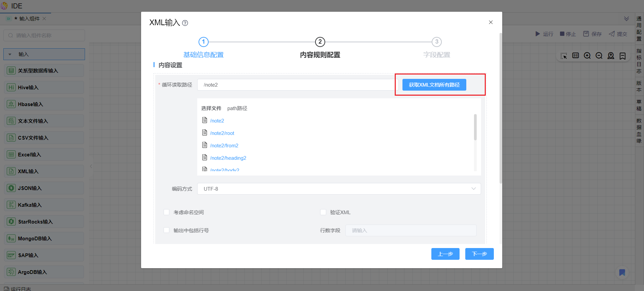
Task: Select the /note2/heading2 path link
Action: tap(228, 158)
